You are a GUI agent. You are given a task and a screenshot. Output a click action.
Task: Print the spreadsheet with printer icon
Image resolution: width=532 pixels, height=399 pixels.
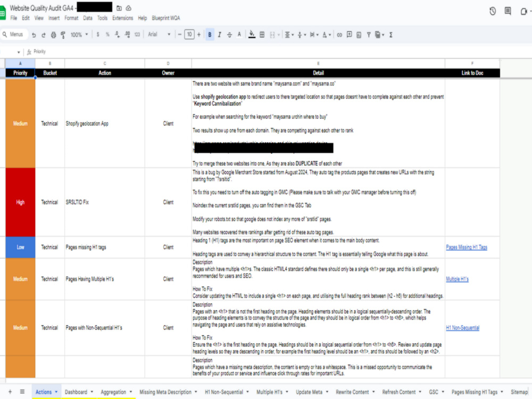tap(53, 35)
